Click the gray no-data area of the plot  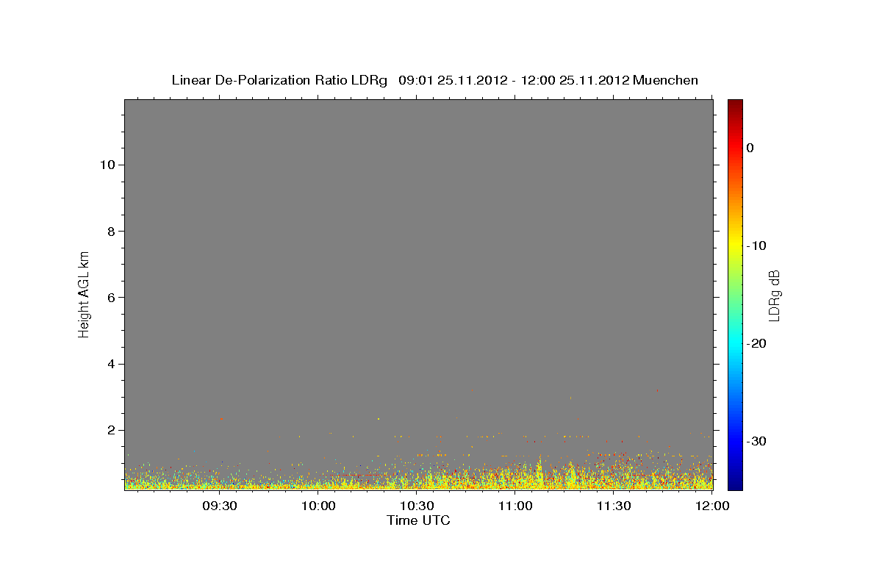tap(418, 257)
